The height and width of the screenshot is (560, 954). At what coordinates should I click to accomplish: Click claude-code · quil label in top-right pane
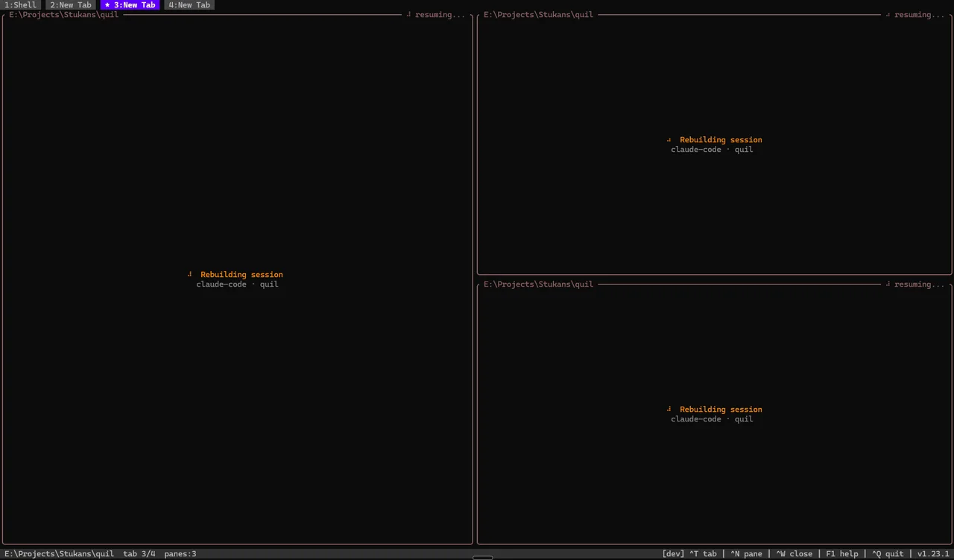click(x=712, y=150)
